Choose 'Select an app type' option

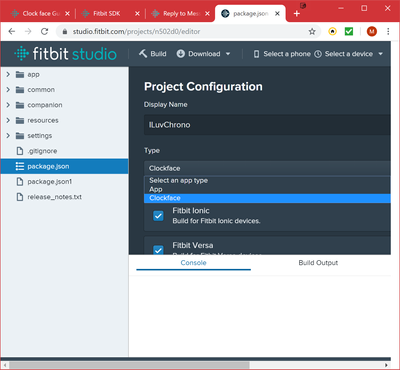pyautogui.click(x=267, y=180)
